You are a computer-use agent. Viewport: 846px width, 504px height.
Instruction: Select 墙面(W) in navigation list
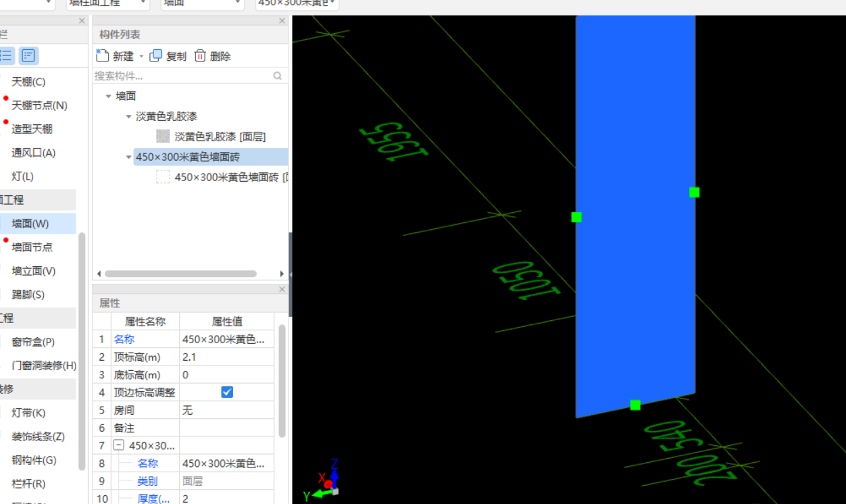(x=30, y=224)
